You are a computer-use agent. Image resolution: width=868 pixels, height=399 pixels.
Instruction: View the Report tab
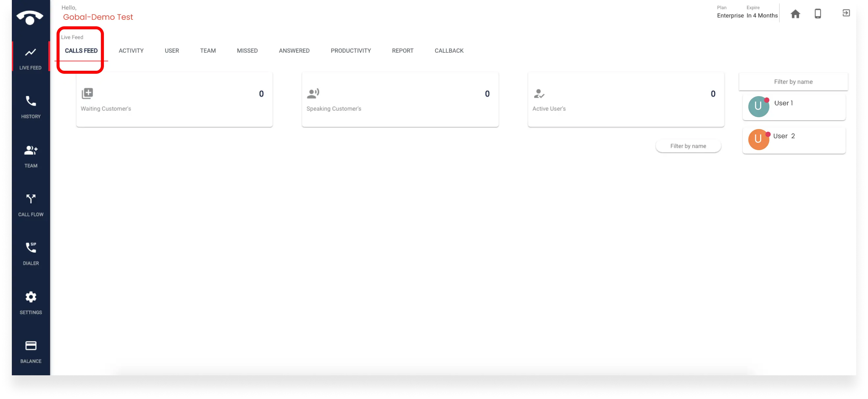point(403,51)
